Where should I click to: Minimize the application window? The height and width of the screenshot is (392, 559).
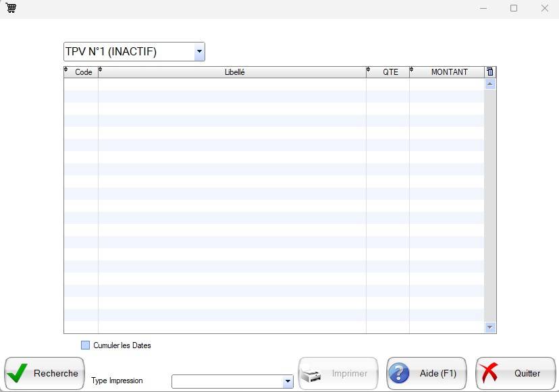[483, 8]
